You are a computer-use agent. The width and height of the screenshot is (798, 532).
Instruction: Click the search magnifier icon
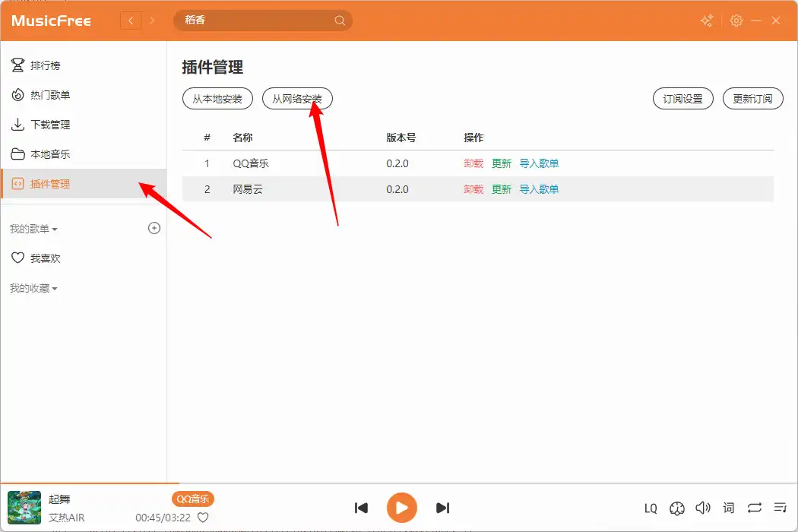pyautogui.click(x=340, y=21)
